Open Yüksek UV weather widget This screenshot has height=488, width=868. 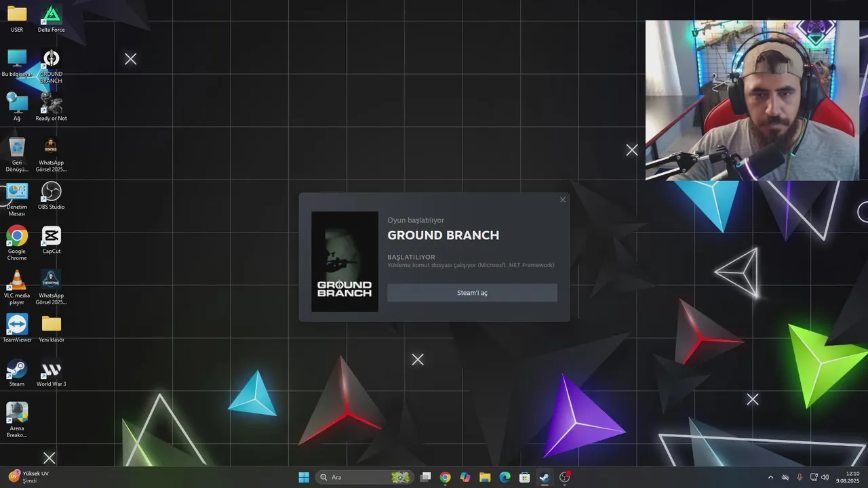tap(28, 477)
